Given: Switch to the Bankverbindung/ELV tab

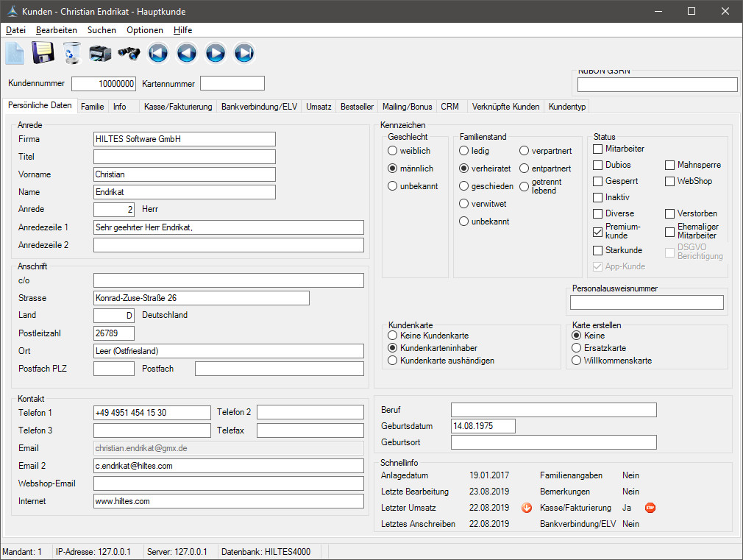Looking at the screenshot, I should coord(259,107).
